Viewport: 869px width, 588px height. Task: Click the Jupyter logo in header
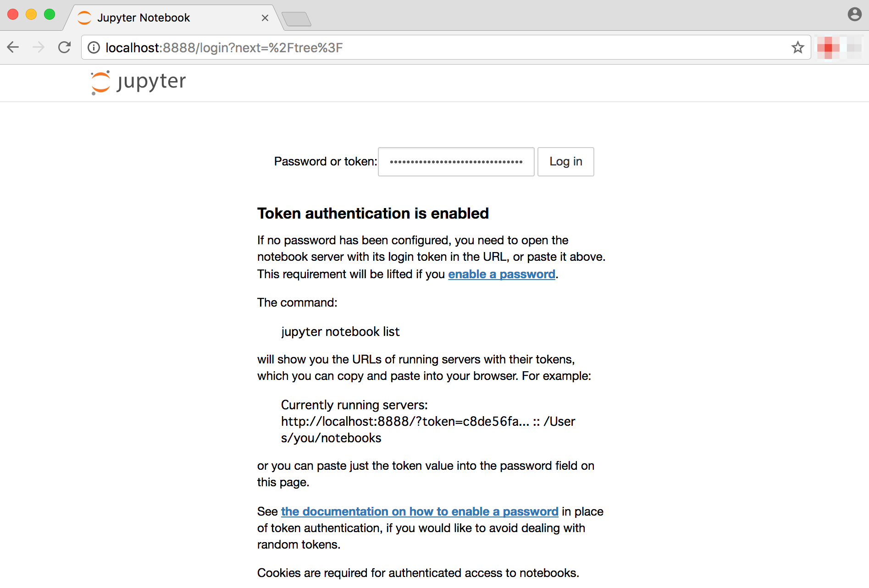coord(138,82)
